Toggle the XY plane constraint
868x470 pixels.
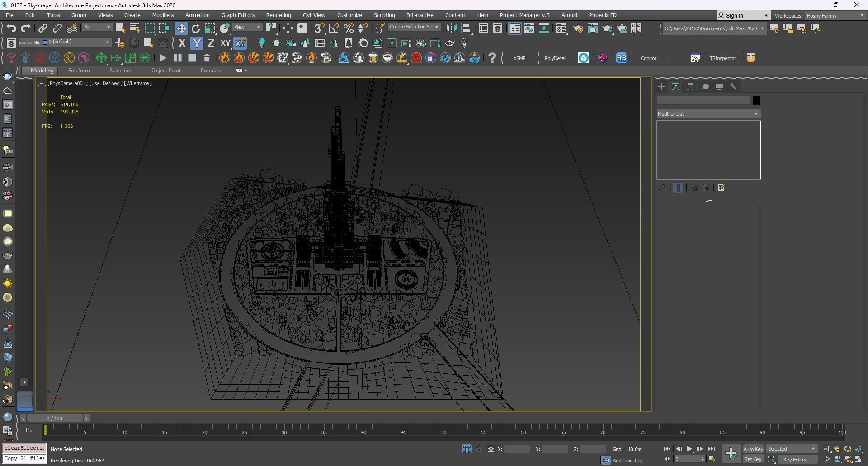[x=225, y=43]
